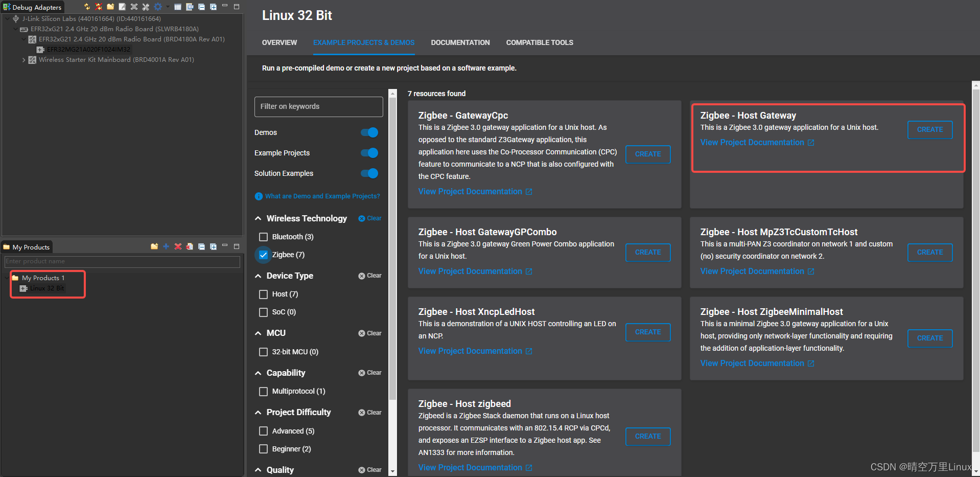
Task: Click the Filter on keywords field
Action: point(318,106)
